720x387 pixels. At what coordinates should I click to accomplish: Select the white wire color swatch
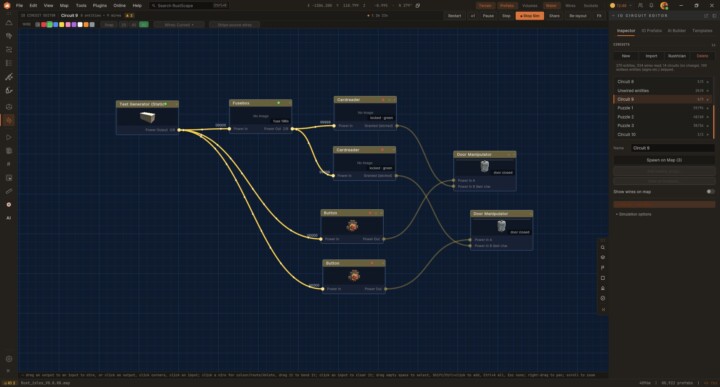pyautogui.click(x=80, y=24)
